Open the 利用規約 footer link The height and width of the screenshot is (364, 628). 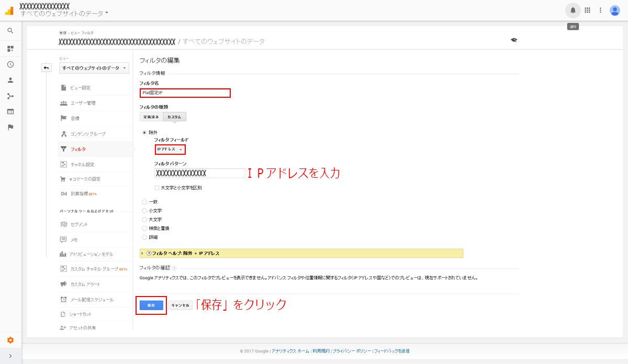[x=321, y=351]
